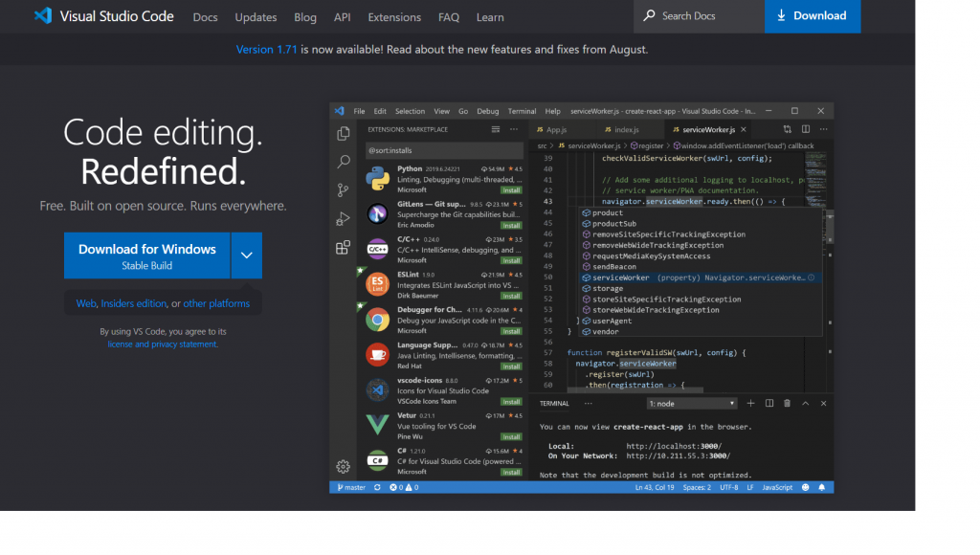Click 'Ln 43, Col 19' in status bar
The image size is (980, 555).
point(655,487)
